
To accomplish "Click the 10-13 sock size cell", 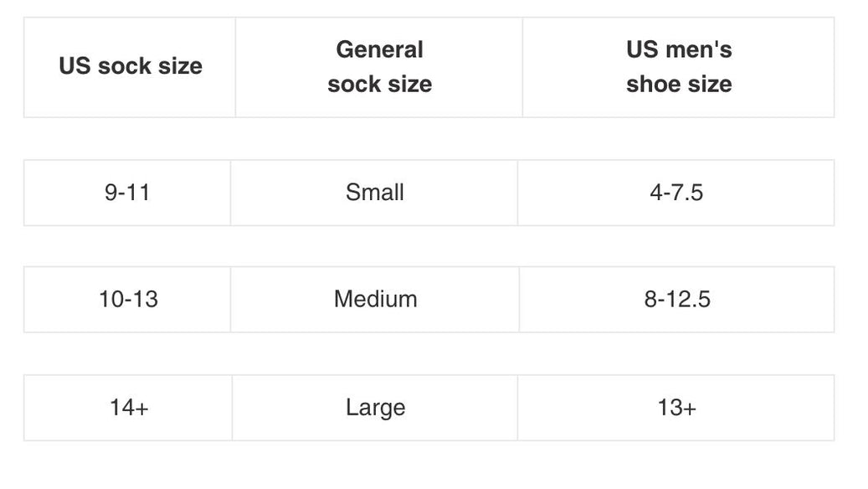I will coord(128,300).
